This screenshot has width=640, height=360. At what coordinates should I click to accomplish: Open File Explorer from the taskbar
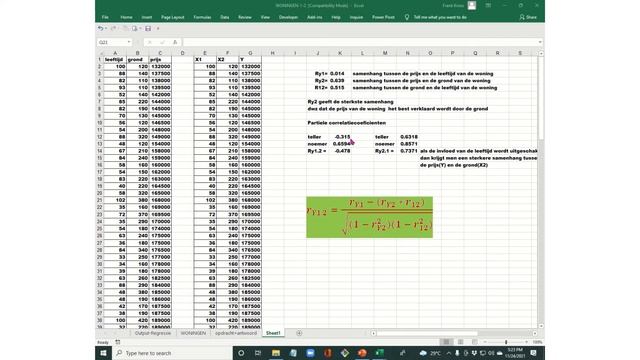276,353
